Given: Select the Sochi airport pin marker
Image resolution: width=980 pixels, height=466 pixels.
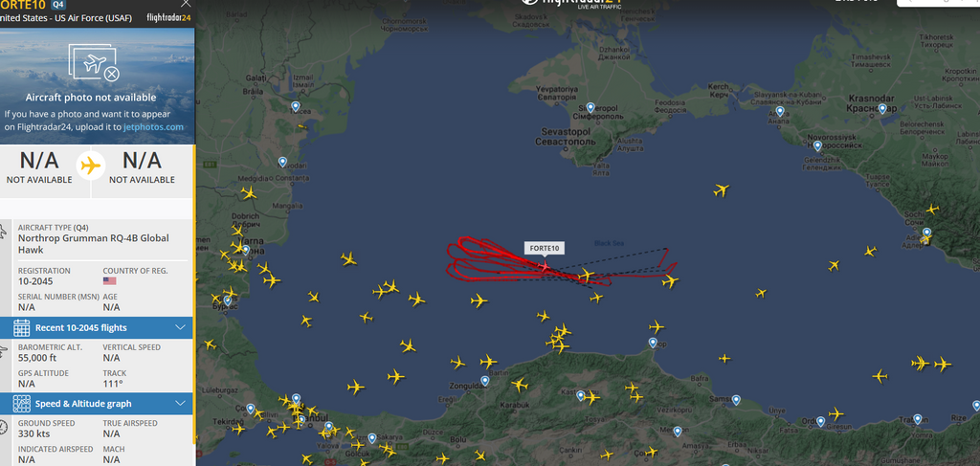Looking at the screenshot, I should tap(926, 233).
